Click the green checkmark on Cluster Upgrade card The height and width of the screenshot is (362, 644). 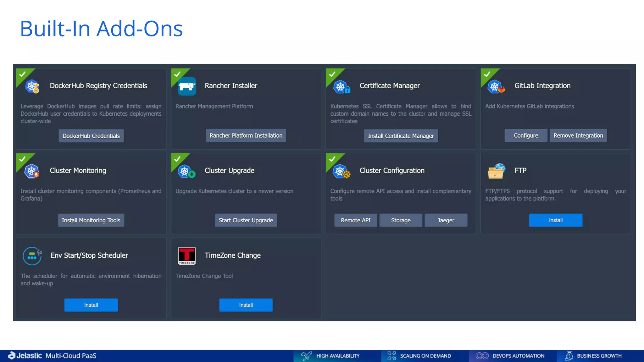177,159
